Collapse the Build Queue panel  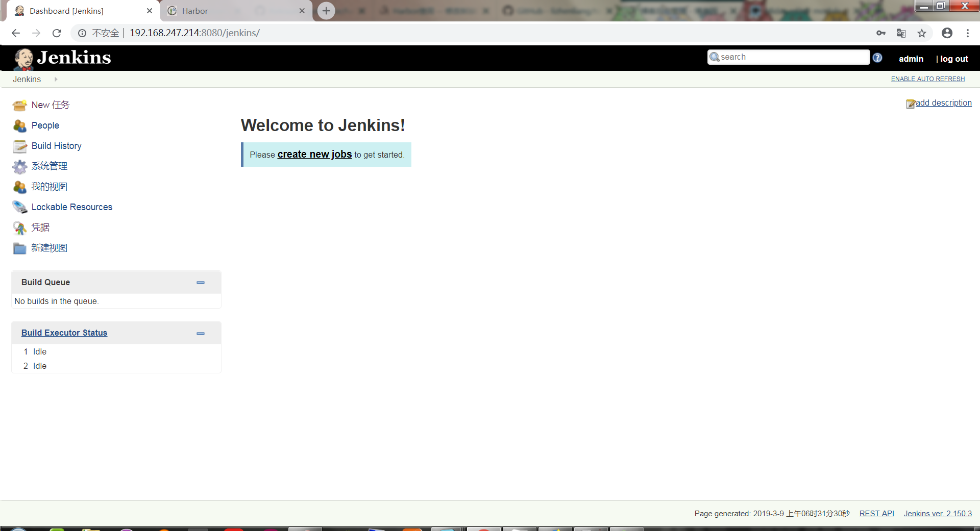(x=201, y=283)
